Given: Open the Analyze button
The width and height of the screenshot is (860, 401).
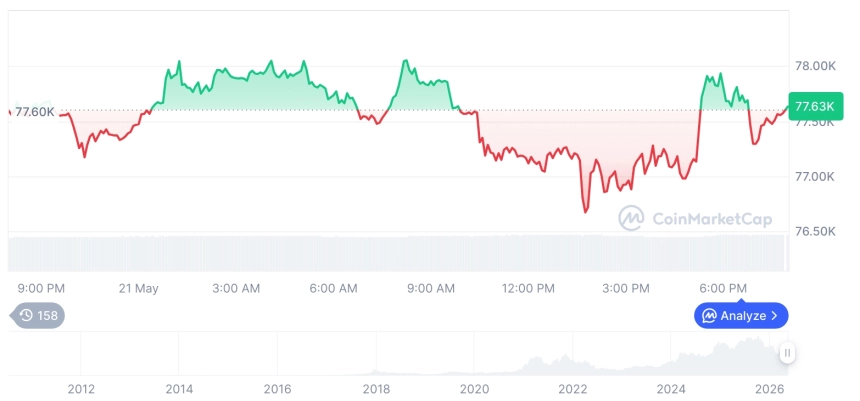Looking at the screenshot, I should click(741, 316).
